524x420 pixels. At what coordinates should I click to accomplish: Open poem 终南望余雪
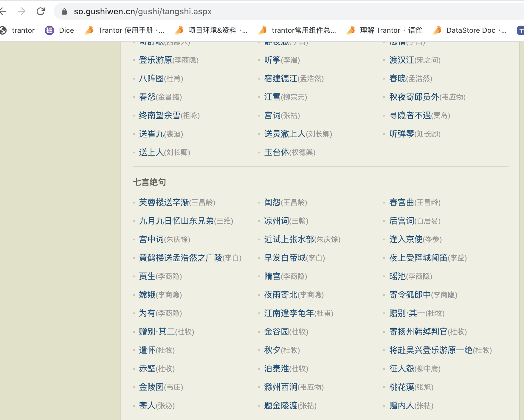[x=160, y=116]
